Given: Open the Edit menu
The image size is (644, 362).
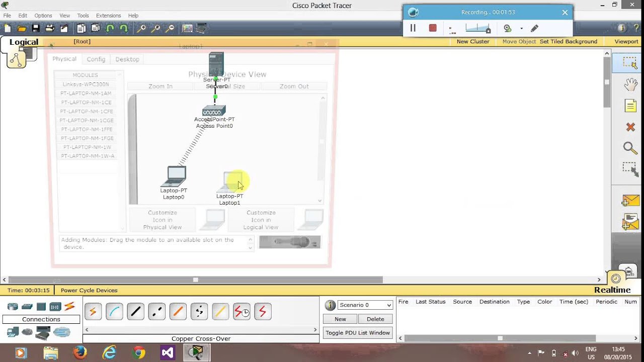Looking at the screenshot, I should [x=23, y=16].
